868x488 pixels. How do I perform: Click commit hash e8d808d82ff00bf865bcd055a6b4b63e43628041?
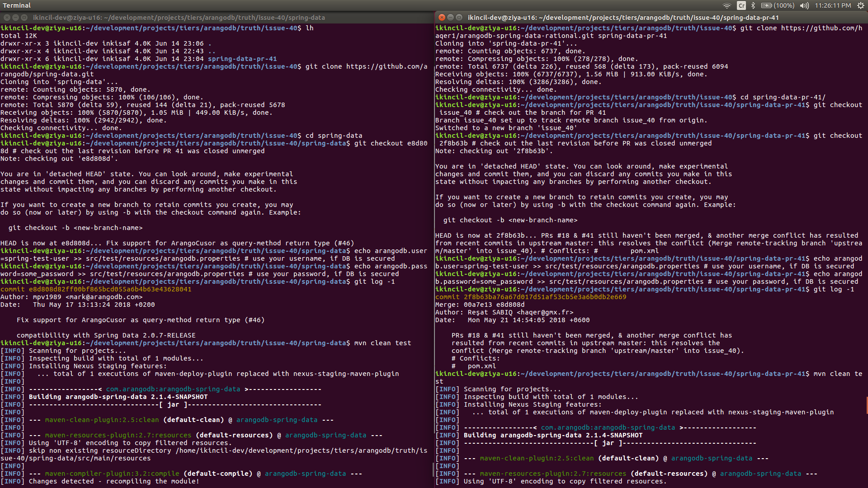(x=110, y=289)
